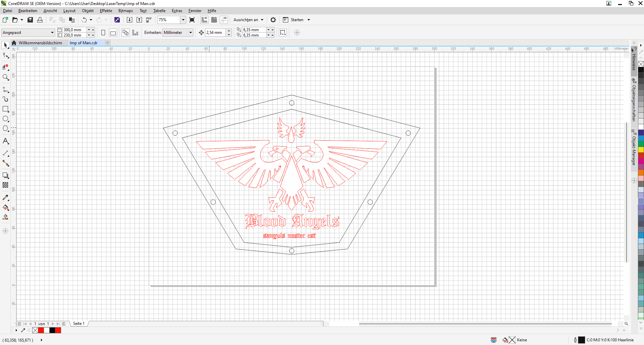
Task: Select the Connector line tool
Action: click(5, 163)
